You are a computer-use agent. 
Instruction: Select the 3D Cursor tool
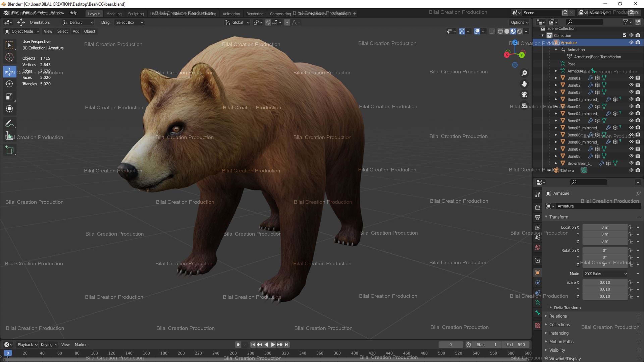click(9, 57)
